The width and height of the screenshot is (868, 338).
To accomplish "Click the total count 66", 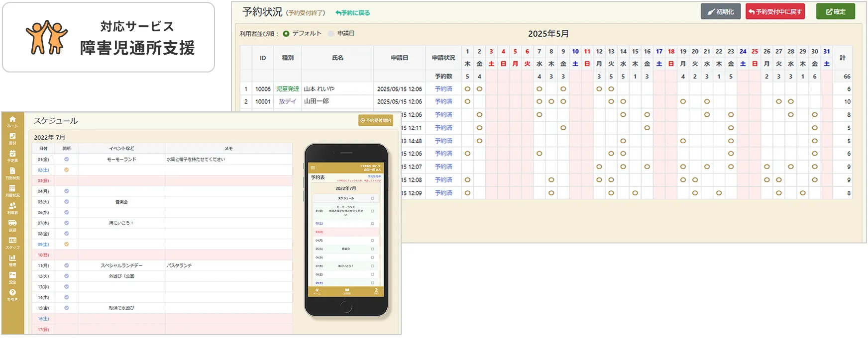I will 847,77.
